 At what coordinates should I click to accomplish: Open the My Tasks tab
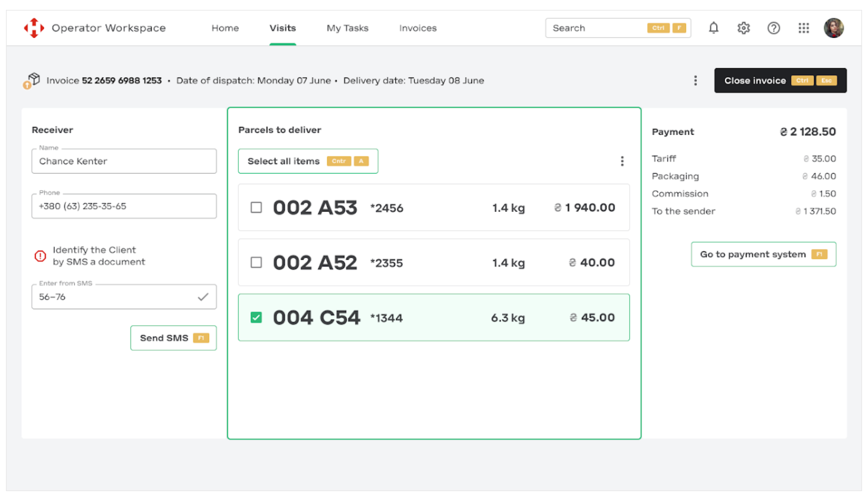pos(347,28)
